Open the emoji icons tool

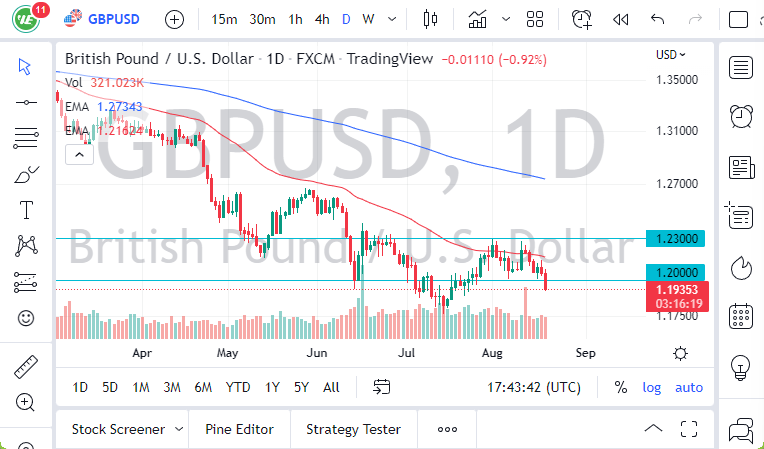(x=26, y=319)
